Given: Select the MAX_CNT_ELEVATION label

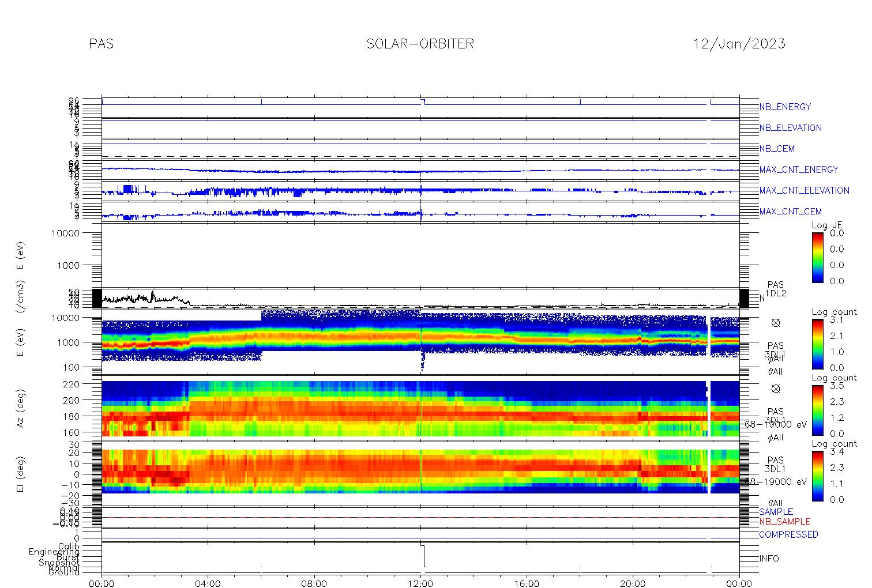Looking at the screenshot, I should click(804, 190).
